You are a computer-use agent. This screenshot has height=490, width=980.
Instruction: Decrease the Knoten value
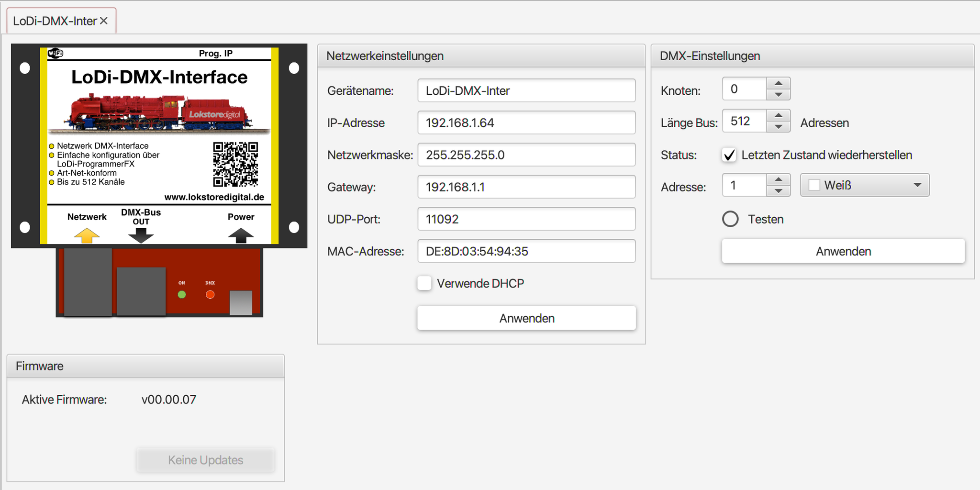(779, 94)
